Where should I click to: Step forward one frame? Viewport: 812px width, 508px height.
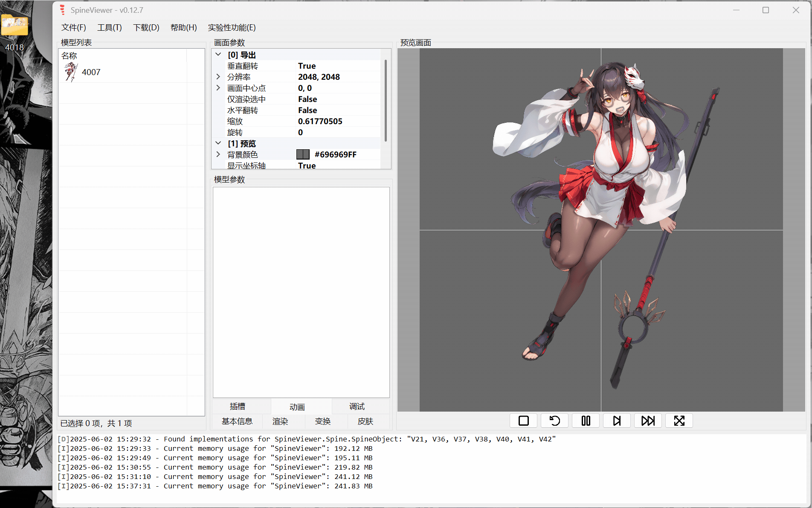(617, 421)
